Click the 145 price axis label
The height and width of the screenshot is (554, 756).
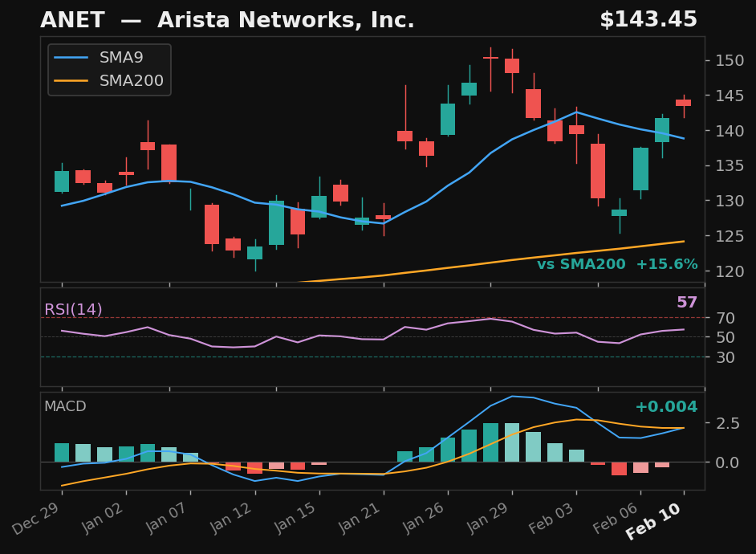(730, 96)
